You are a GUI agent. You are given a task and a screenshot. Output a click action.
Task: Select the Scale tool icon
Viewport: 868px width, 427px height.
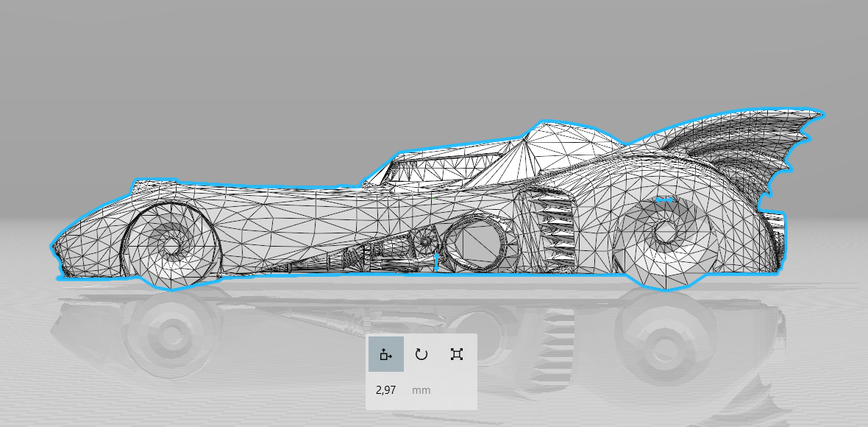[457, 354]
